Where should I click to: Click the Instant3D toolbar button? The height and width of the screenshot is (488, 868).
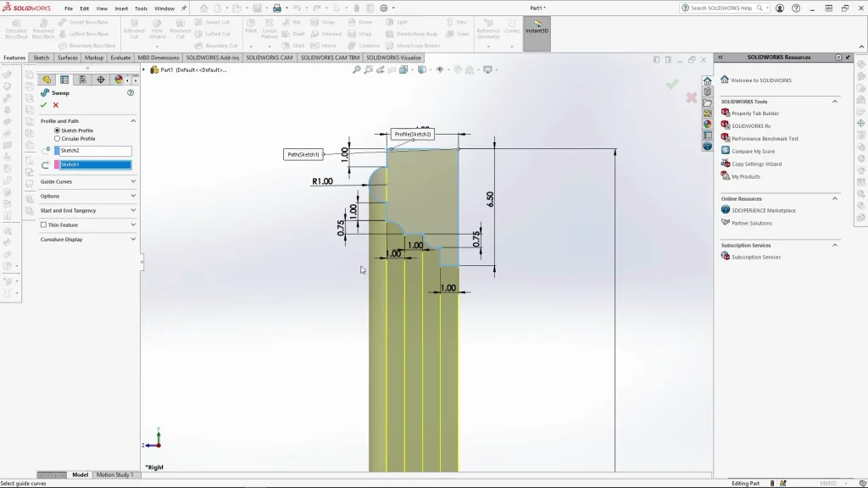tap(537, 31)
